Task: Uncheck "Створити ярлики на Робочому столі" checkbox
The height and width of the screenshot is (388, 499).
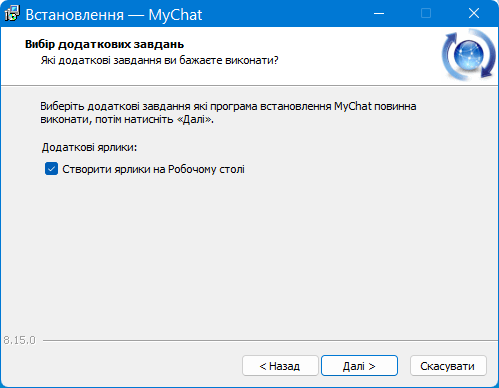Action: [51, 169]
